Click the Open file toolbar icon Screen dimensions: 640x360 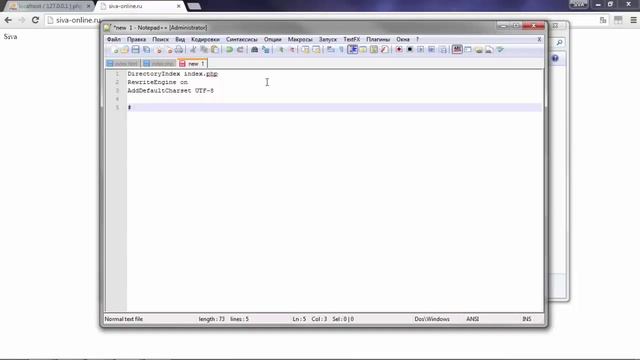(124, 50)
